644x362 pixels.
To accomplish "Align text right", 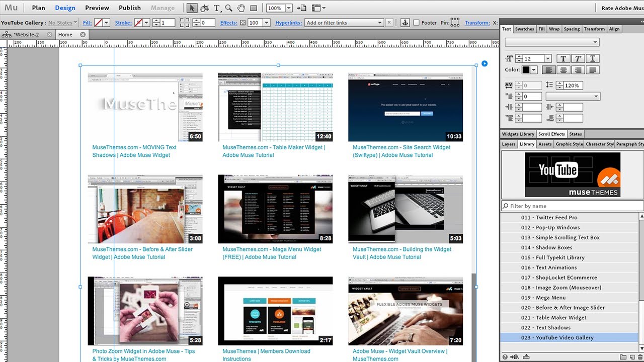I will (x=578, y=70).
